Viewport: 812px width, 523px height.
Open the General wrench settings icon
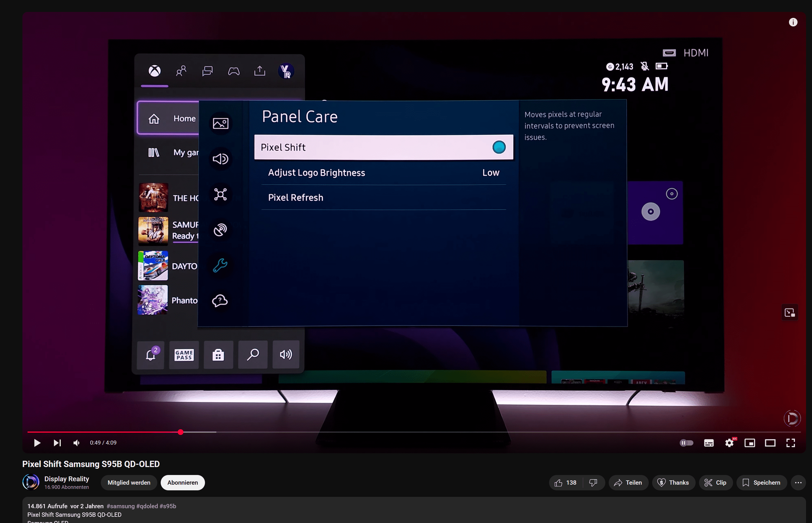coord(221,265)
